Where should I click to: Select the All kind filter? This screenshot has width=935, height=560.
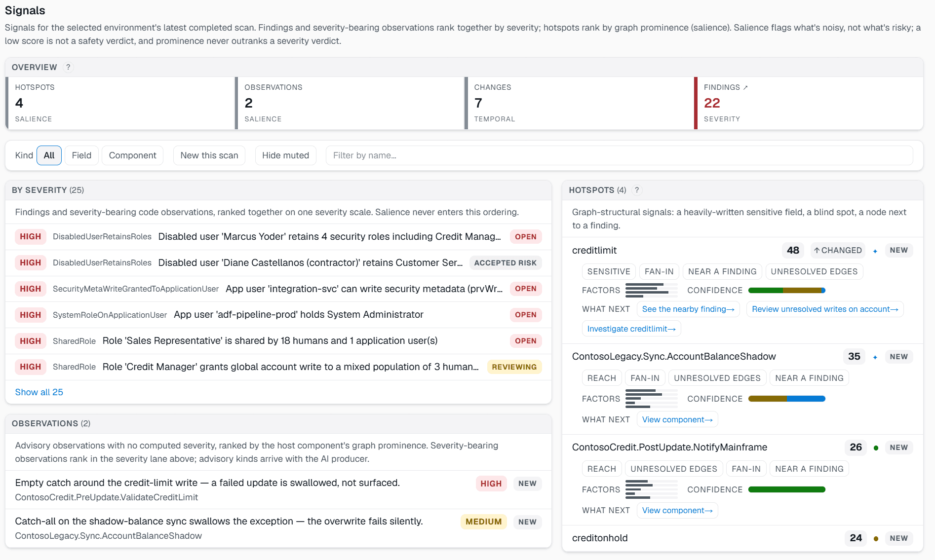(x=49, y=155)
